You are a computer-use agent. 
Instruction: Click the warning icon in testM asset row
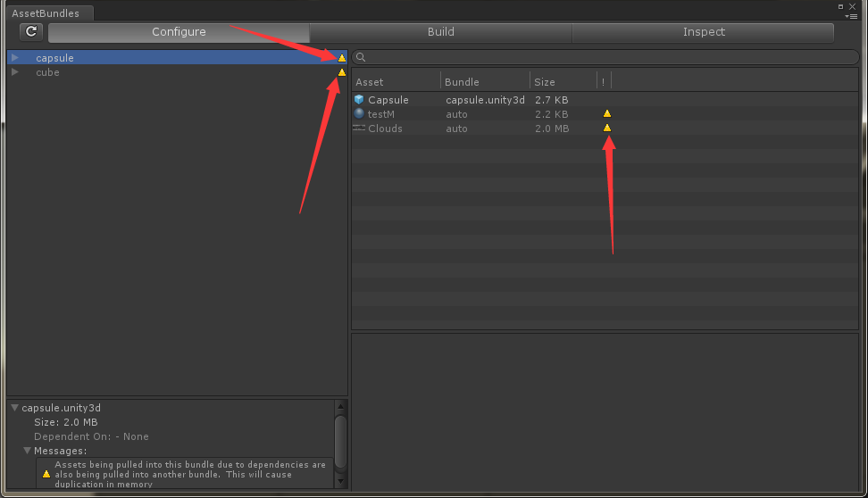click(607, 114)
